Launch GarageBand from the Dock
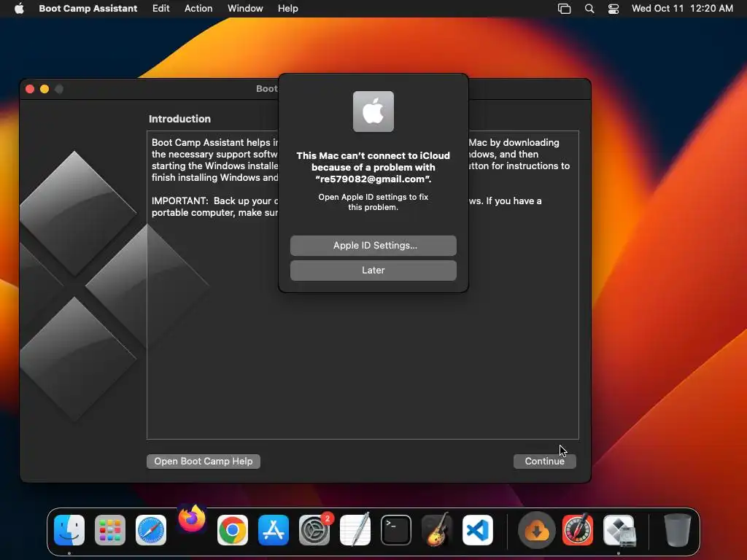 [x=437, y=530]
